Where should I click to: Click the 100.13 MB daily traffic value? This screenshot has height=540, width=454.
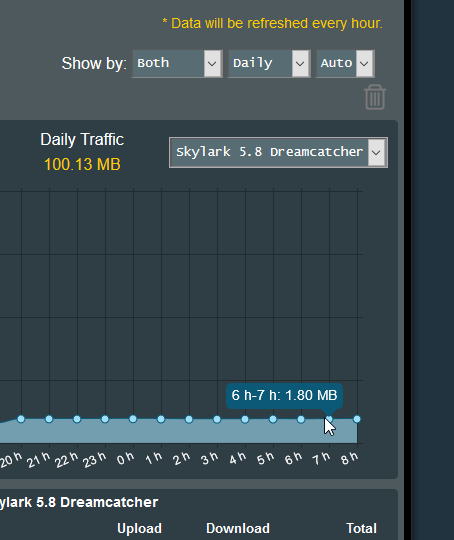pos(82,164)
